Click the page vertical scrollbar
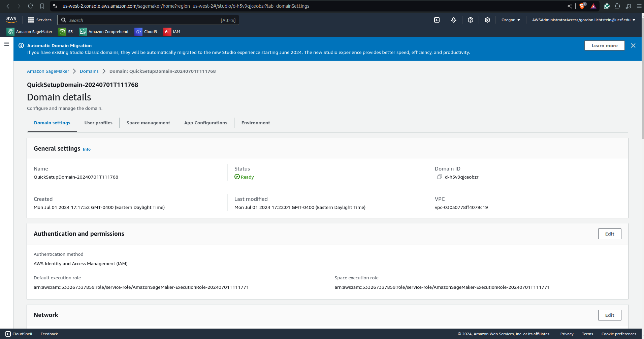 pos(643,78)
